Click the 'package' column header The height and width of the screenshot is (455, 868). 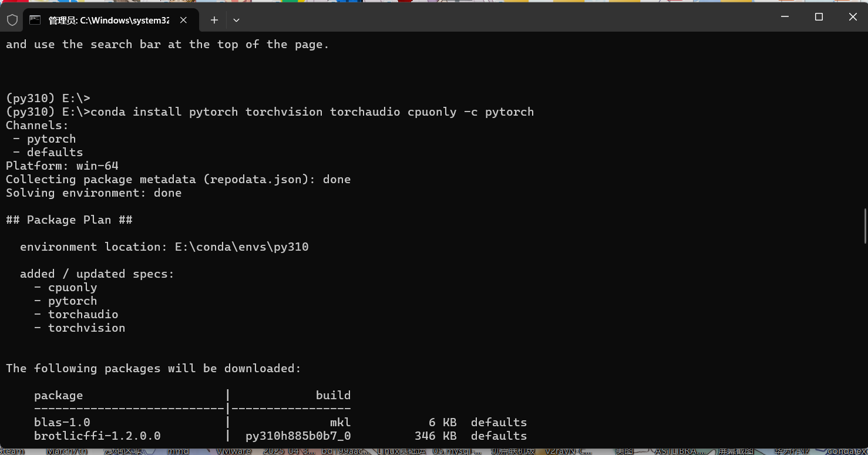59,395
